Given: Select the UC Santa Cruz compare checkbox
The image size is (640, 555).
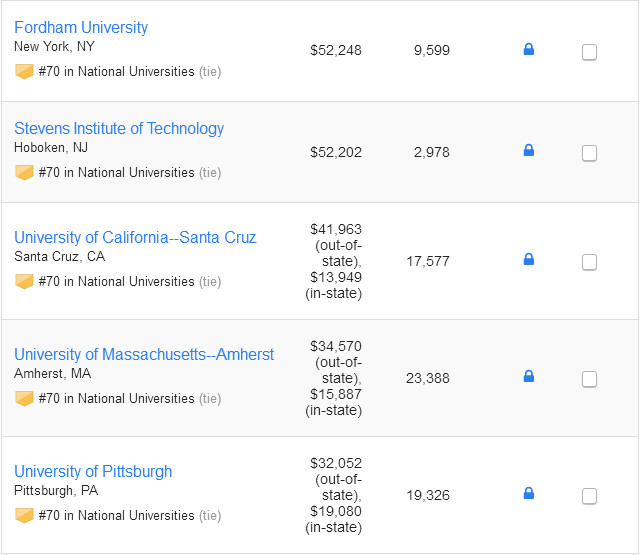Looking at the screenshot, I should click(590, 262).
